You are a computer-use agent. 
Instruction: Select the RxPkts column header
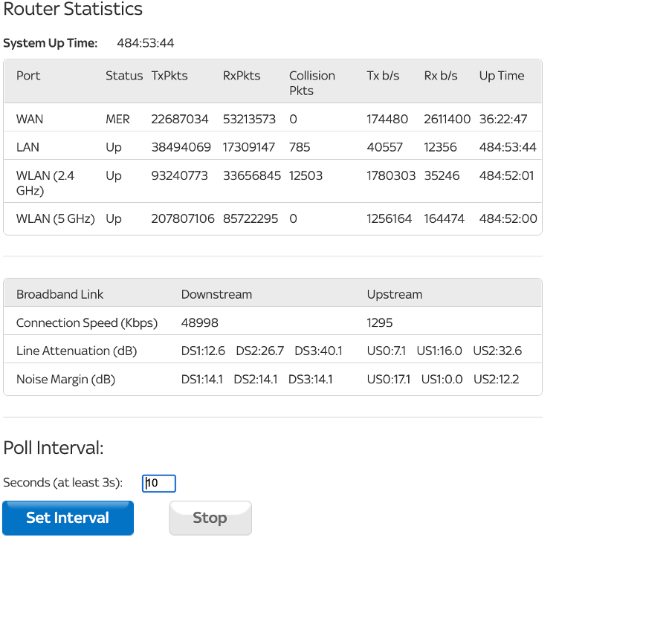point(242,76)
